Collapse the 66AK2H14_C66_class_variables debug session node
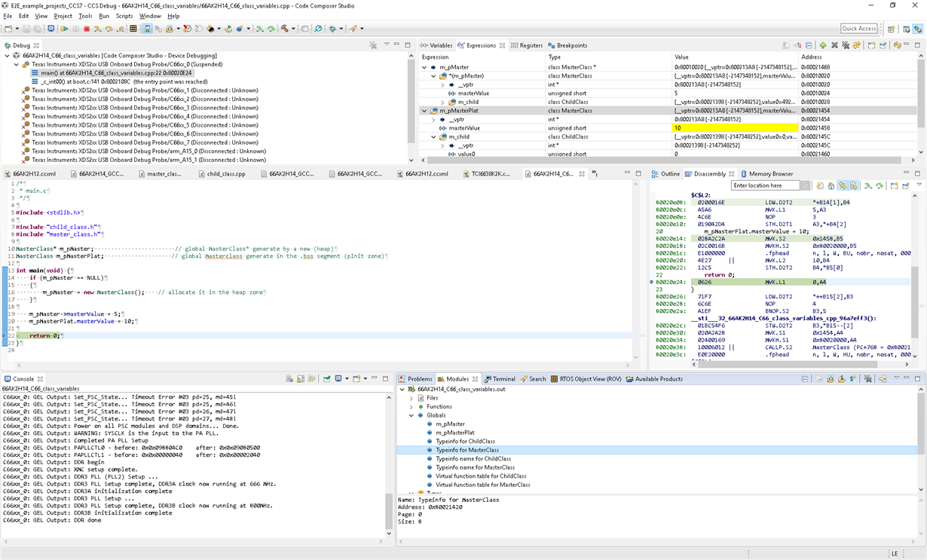 point(7,56)
